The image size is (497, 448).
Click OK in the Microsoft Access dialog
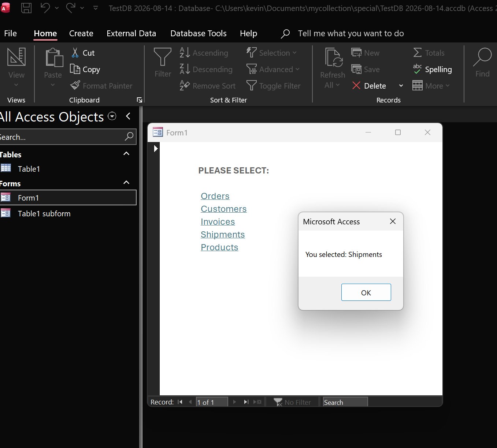coord(366,292)
